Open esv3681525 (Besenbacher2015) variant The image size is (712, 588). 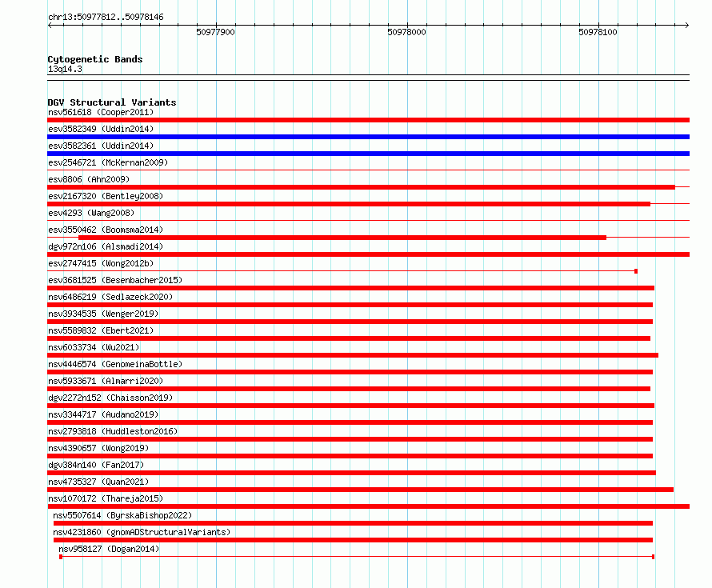click(x=115, y=280)
